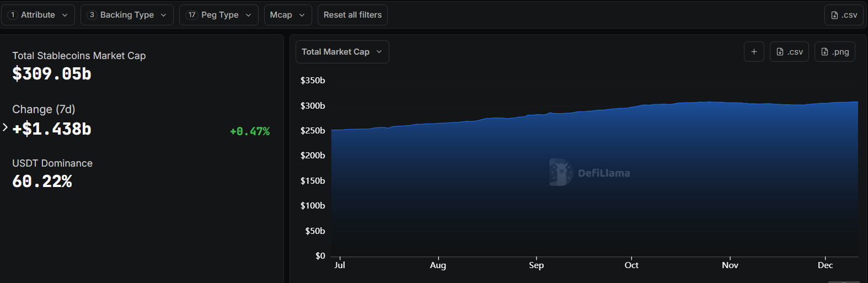Click the badge showing 17 on Peg Type
Image resolution: width=868 pixels, height=283 pixels.
point(191,15)
